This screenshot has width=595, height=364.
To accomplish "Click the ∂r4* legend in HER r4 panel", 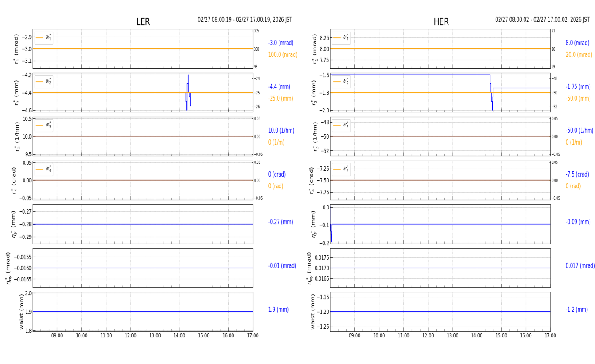I will (341, 169).
